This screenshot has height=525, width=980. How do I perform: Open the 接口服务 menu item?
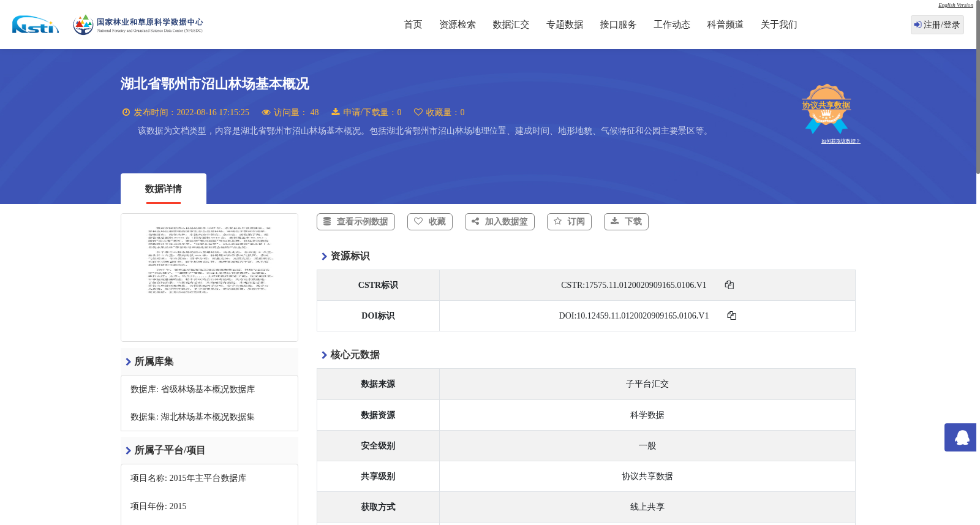(618, 25)
